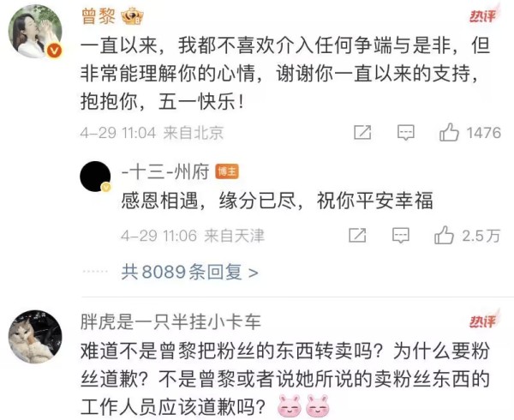Tap the verified V badge on 曾黎's avatar
This screenshot has height=420, width=514.
[x=55, y=51]
